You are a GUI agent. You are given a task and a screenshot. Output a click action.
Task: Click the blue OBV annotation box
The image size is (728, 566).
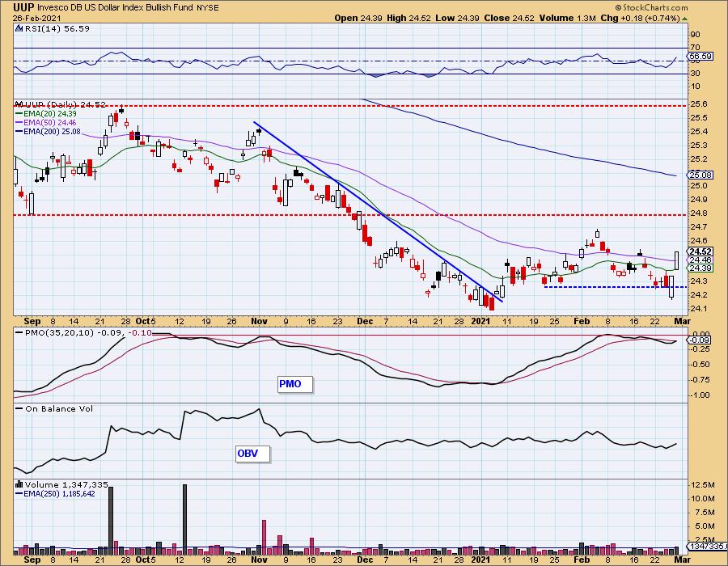252,454
